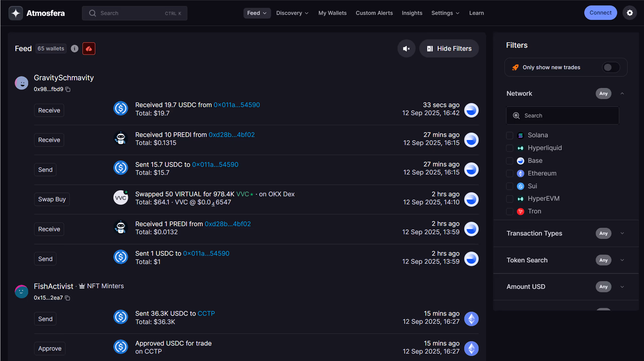Image resolution: width=644 pixels, height=361 pixels.
Task: Click FishActivist wallet avatar
Action: (21, 292)
